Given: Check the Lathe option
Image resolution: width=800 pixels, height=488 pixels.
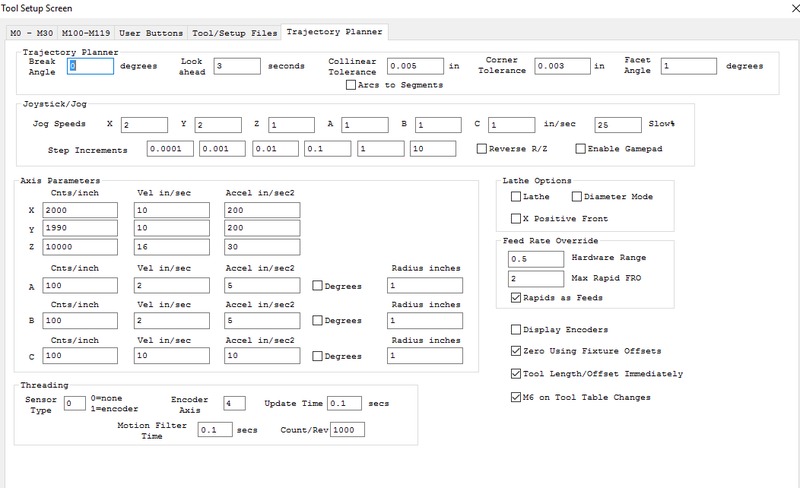Looking at the screenshot, I should [x=516, y=197].
